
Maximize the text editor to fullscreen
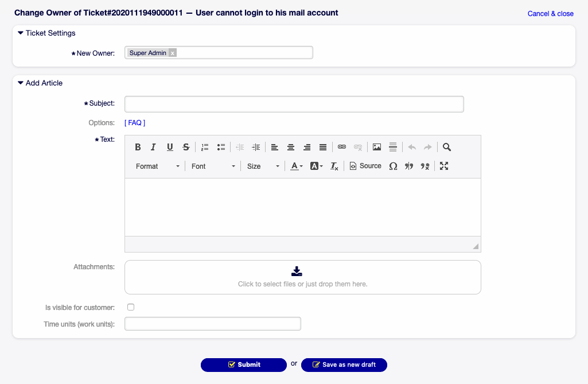click(x=443, y=166)
